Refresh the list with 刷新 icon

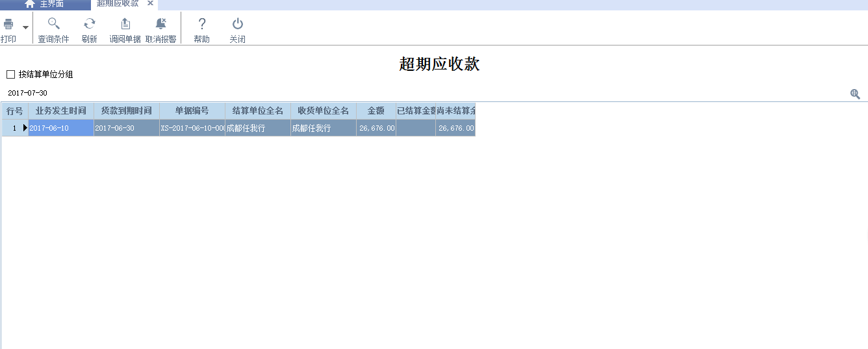[90, 25]
